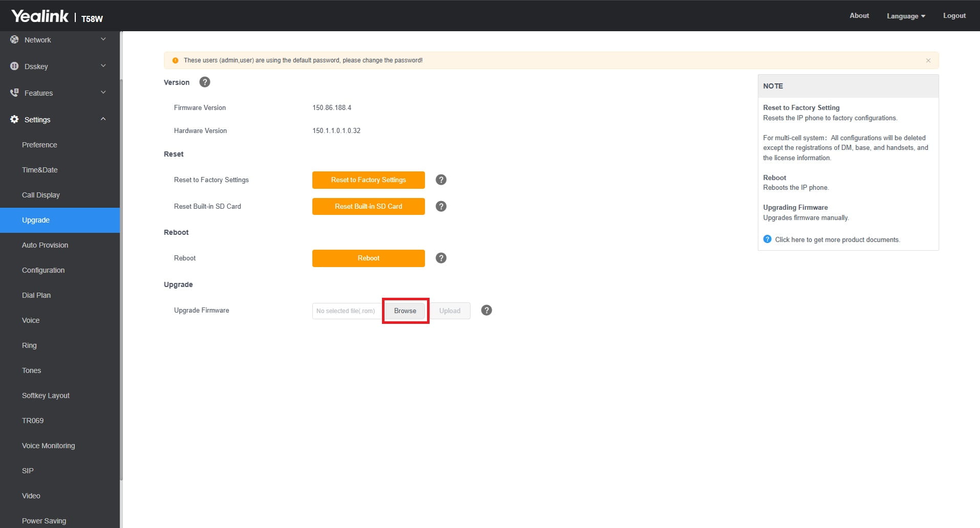Click the orange warning icon in banner
Image resolution: width=980 pixels, height=528 pixels.
point(175,60)
